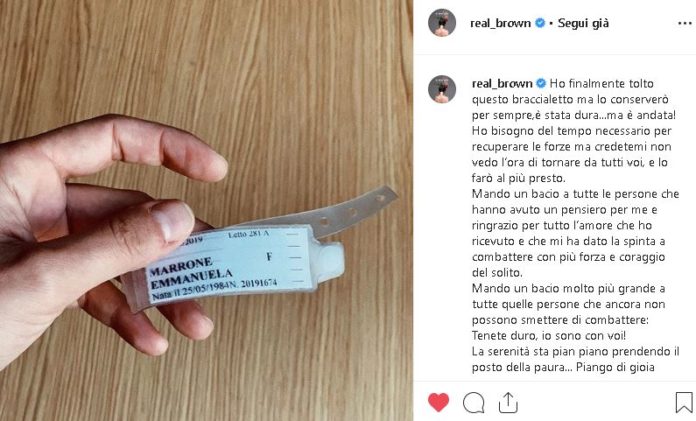Click the caption line 'Tenete duro, io sono con voi!'
The image size is (696, 421).
[549, 335]
